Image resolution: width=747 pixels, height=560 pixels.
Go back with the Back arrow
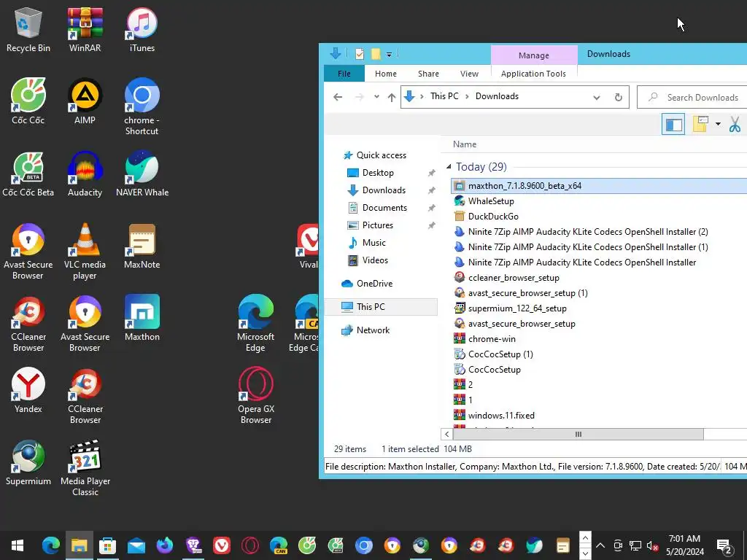[x=338, y=97]
